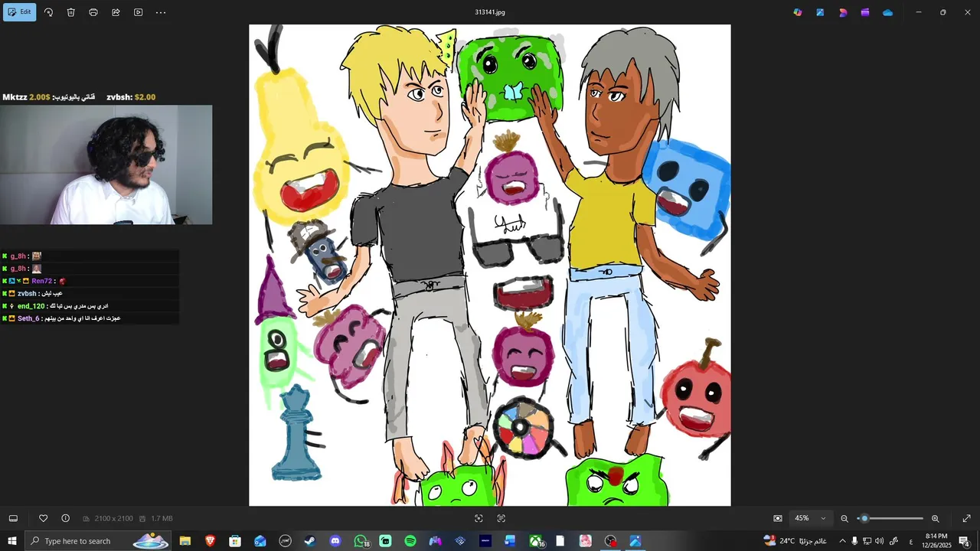Open Microsoft Store from the taskbar
The width and height of the screenshot is (980, 551).
coord(235,541)
